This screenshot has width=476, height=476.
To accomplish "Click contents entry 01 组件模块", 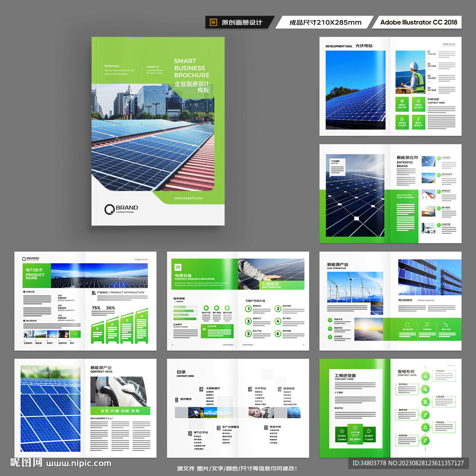I will pyautogui.click(x=183, y=399).
